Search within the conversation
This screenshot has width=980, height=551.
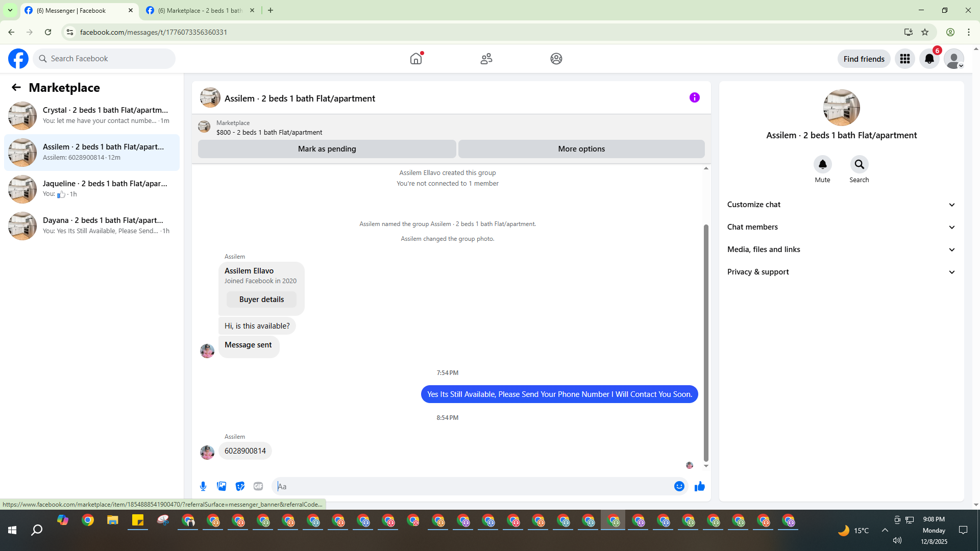point(859,164)
